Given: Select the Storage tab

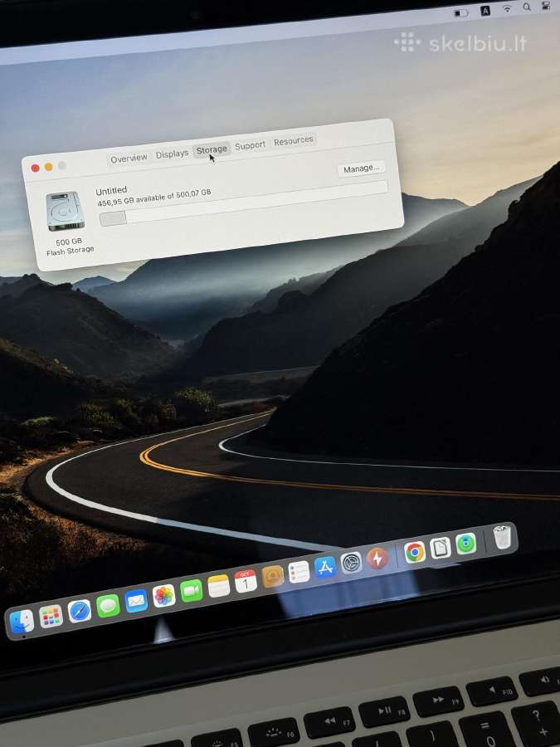Looking at the screenshot, I should click(212, 149).
